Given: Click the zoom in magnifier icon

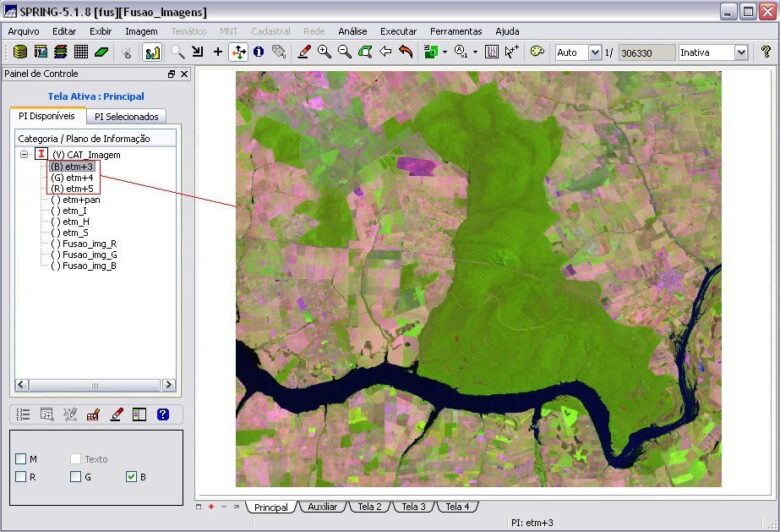Looking at the screenshot, I should [324, 52].
